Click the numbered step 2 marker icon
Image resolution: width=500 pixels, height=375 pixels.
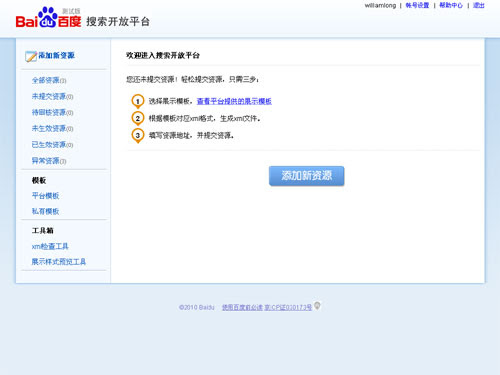click(138, 119)
